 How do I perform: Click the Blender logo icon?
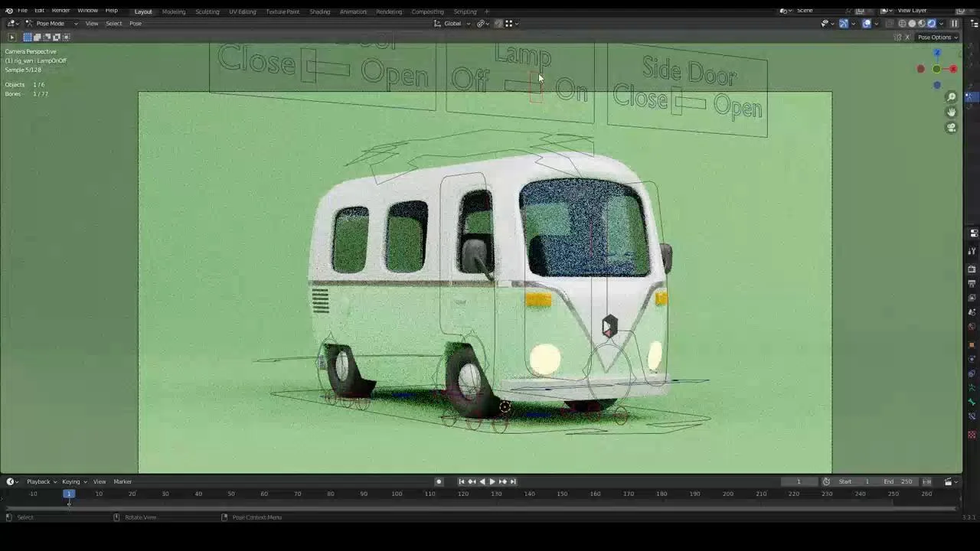click(8, 11)
